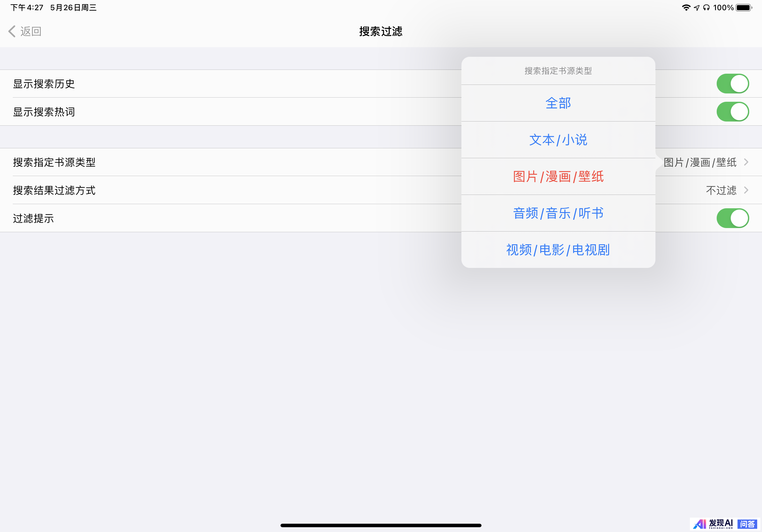Disable the 过滤提示 switch
Image resolution: width=762 pixels, height=532 pixels.
coord(732,218)
